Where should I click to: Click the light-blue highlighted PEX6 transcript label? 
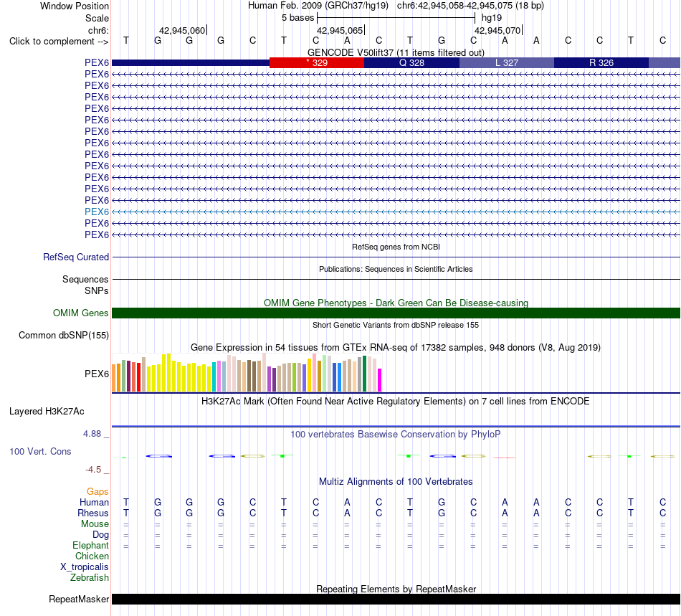click(x=97, y=212)
